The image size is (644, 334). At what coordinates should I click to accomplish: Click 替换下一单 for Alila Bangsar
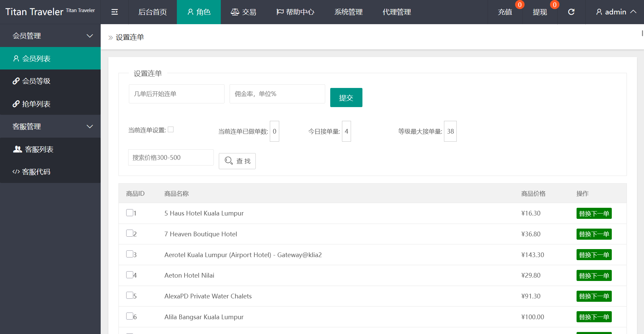coord(594,317)
